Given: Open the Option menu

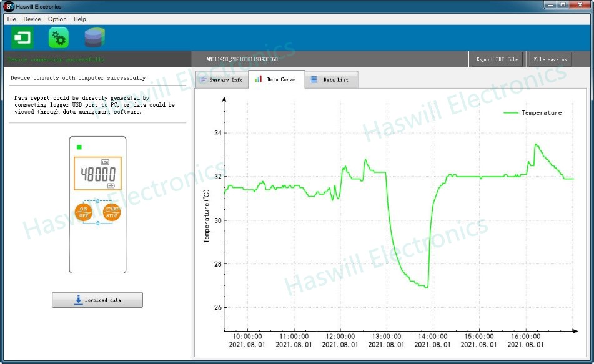Looking at the screenshot, I should [57, 19].
